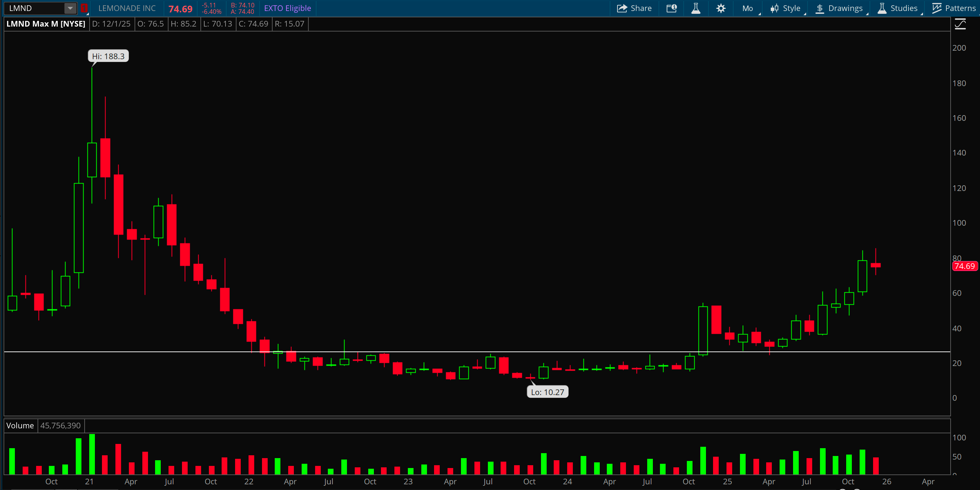This screenshot has width=980, height=490.
Task: Click the Lo: 10.27 price bubble
Action: (547, 392)
